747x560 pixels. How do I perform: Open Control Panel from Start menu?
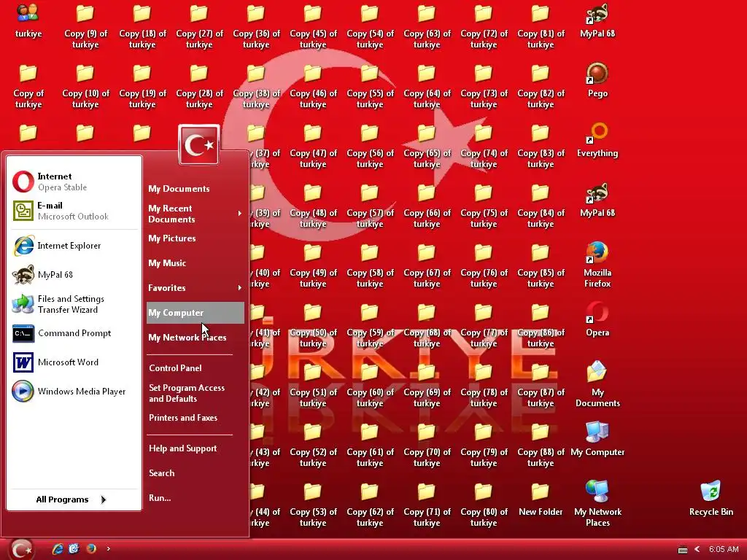[196, 368]
